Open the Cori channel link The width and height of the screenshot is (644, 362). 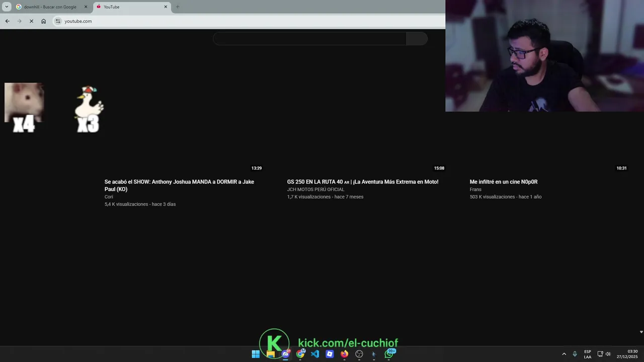click(109, 197)
